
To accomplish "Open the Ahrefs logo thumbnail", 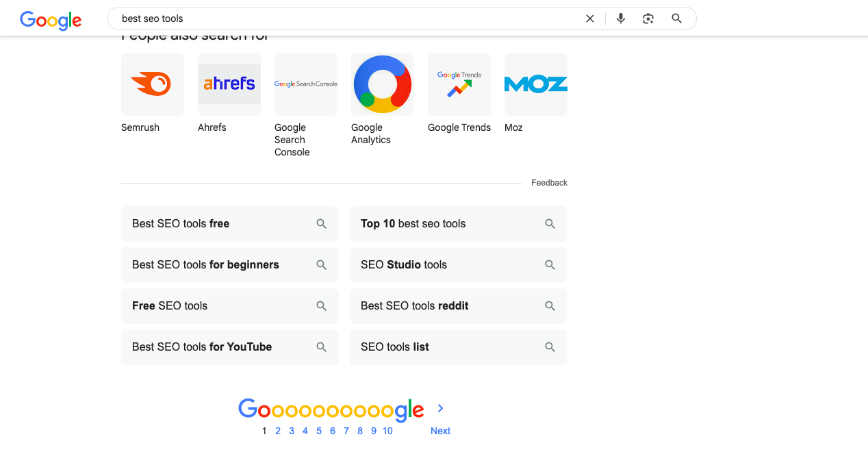I will pyautogui.click(x=229, y=84).
